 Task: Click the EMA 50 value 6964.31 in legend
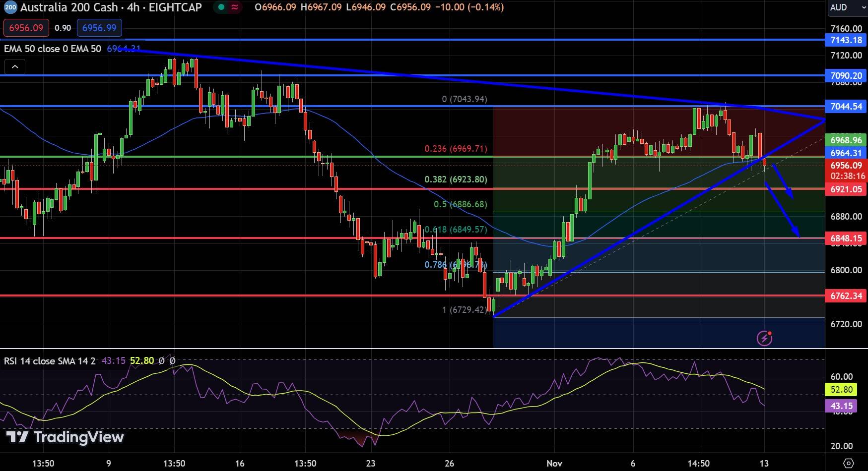click(x=124, y=49)
